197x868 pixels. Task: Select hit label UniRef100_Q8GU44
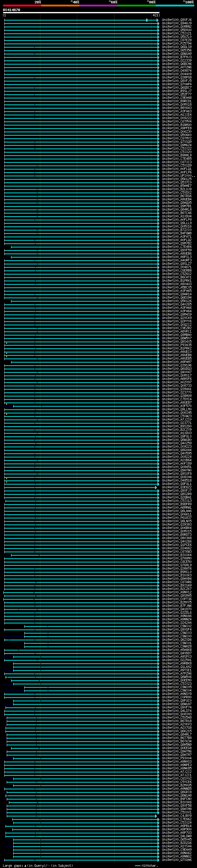pos(177,450)
